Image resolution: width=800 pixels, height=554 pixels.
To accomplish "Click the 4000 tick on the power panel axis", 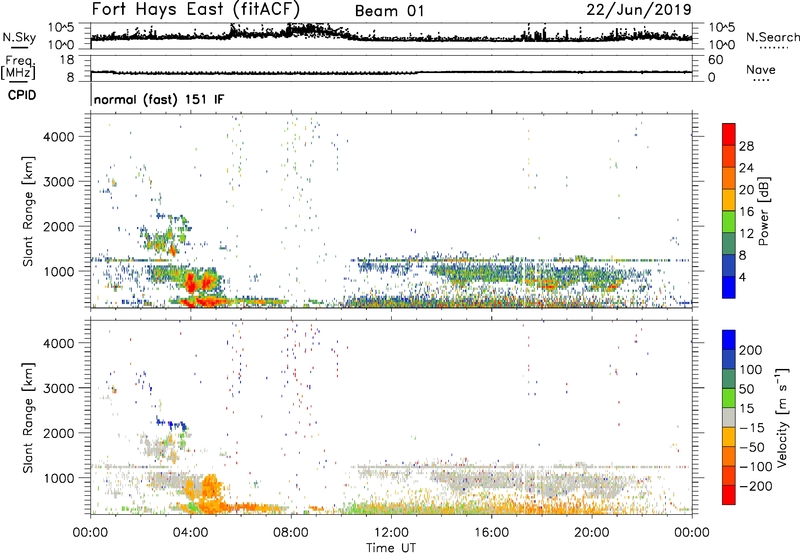I will tap(59, 137).
